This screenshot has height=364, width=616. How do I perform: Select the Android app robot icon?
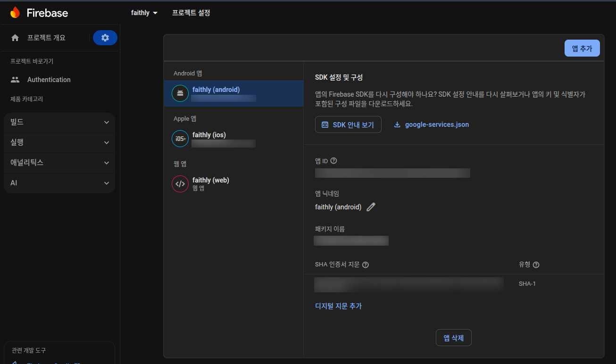[180, 93]
